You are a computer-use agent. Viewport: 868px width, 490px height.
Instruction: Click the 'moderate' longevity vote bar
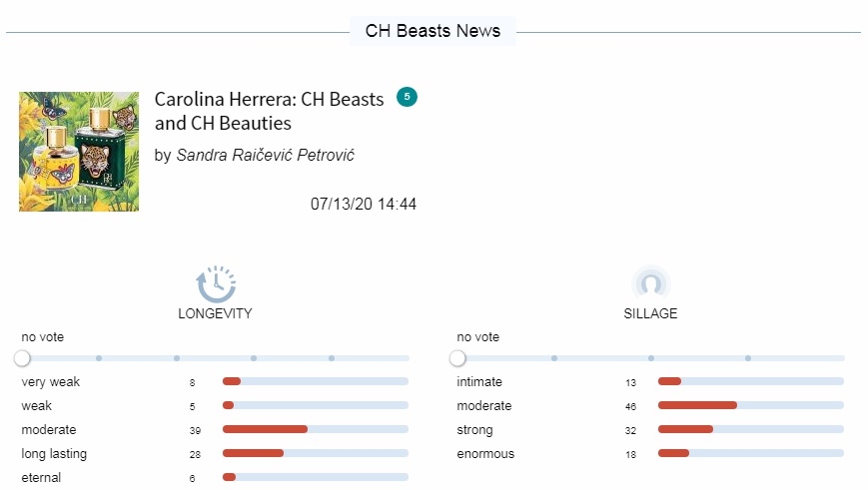(316, 429)
